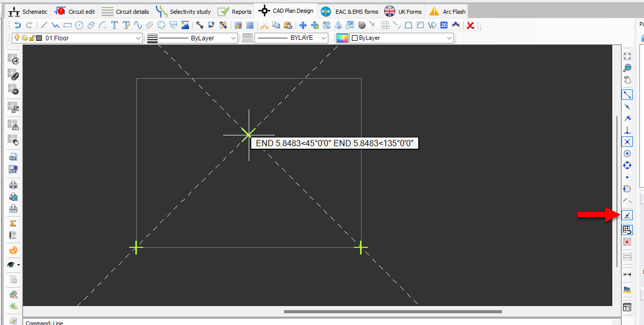
Task: Click the Command line text
Action: (x=44, y=323)
